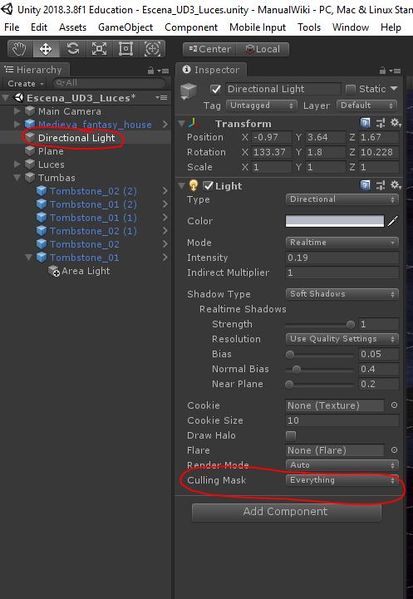
Task: Select the Scale tool in toolbar
Action: point(99,49)
